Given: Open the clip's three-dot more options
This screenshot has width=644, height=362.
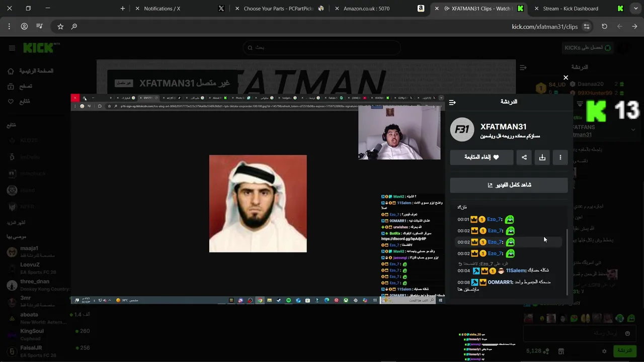Looking at the screenshot, I should [560, 157].
